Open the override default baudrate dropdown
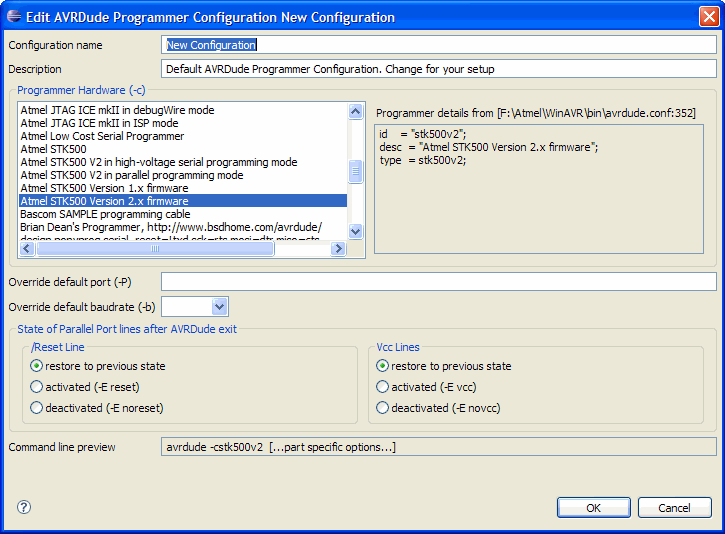This screenshot has height=534, width=725. point(220,306)
